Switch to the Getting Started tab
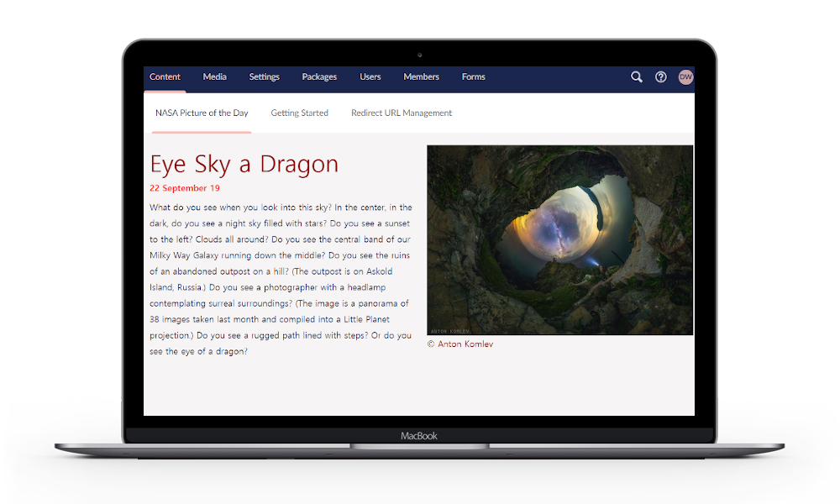The width and height of the screenshot is (840, 504). click(x=299, y=113)
